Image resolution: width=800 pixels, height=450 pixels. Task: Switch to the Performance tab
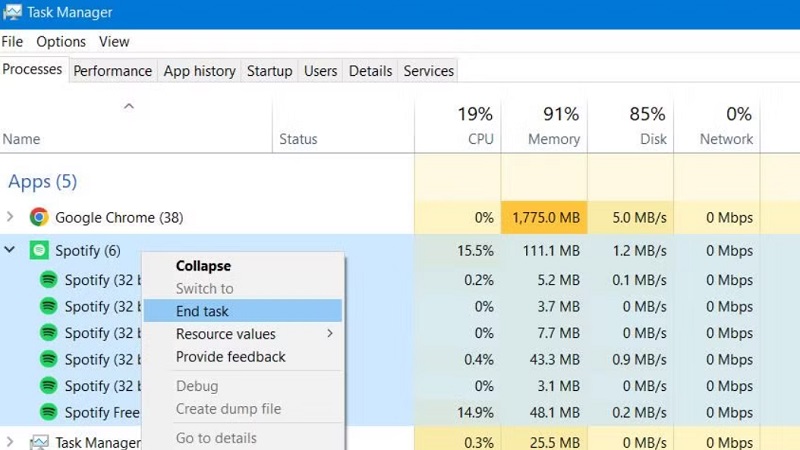(x=112, y=71)
